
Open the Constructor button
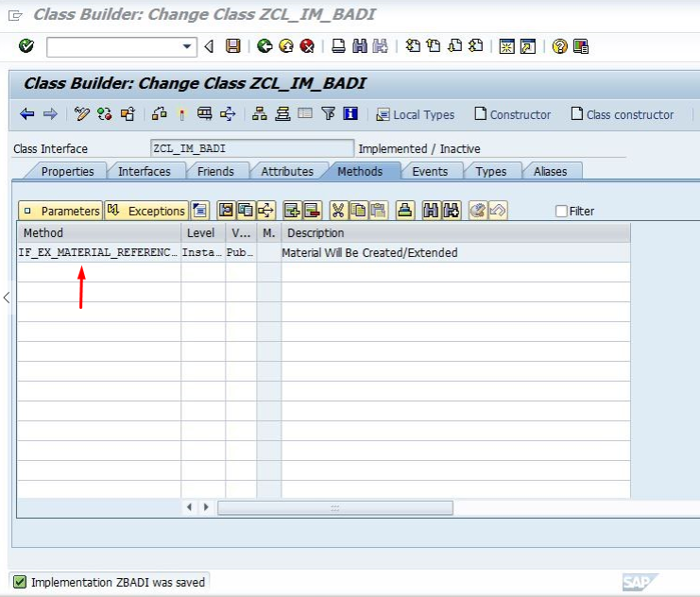[x=513, y=114]
